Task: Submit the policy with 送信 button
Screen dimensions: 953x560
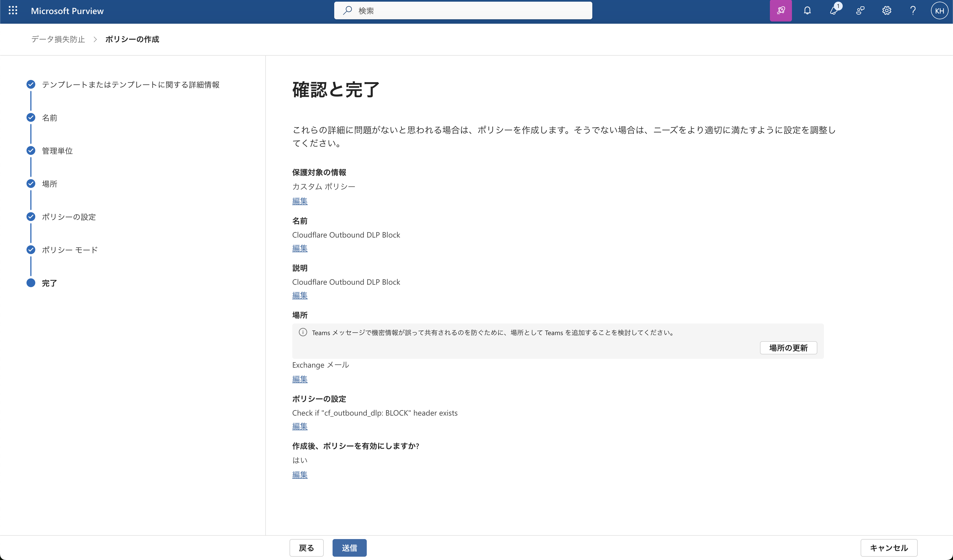Action: coord(349,548)
